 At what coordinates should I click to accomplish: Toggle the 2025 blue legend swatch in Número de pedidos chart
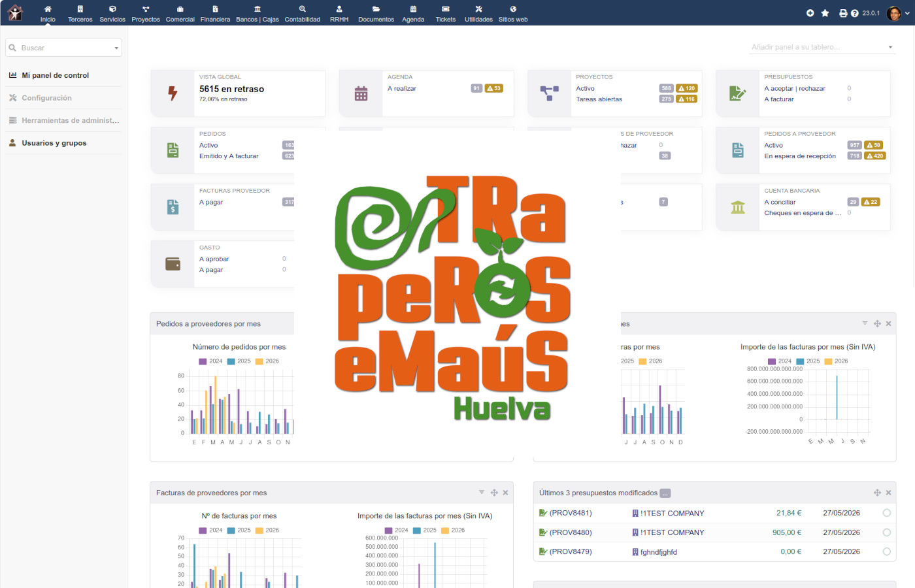point(231,361)
